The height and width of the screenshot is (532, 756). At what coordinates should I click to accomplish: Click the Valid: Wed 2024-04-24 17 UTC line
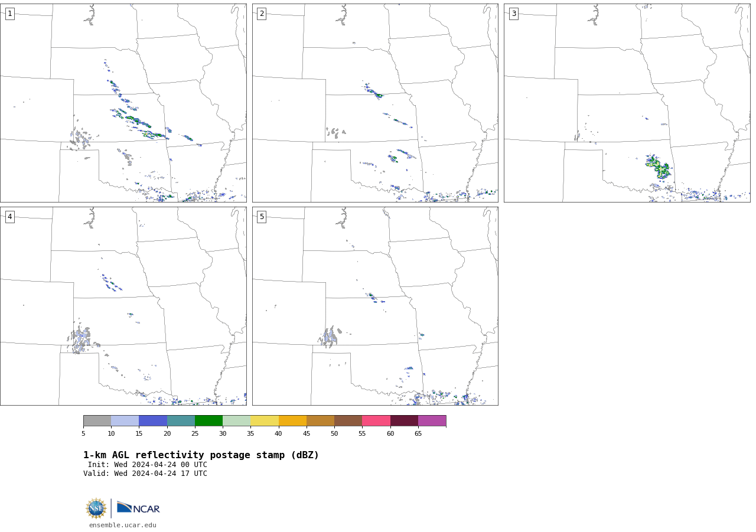[145, 474]
